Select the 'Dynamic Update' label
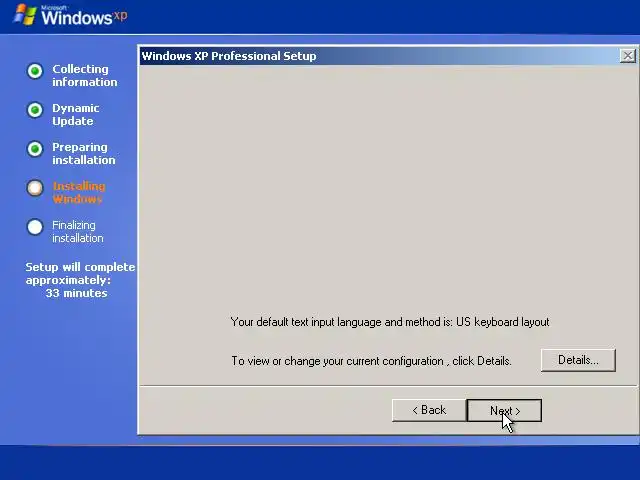Screen dimensions: 640x480 (x=76, y=115)
